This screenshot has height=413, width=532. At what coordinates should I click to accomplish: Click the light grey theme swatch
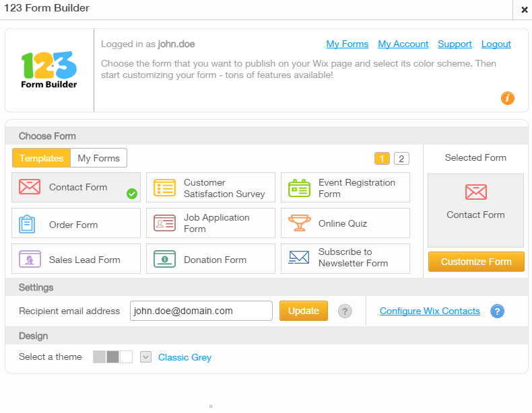click(100, 356)
